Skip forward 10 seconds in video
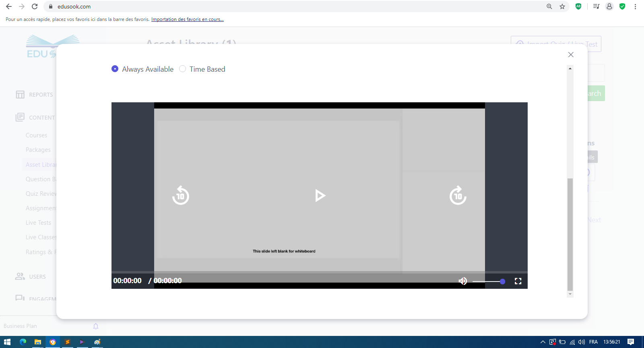Screen dimensions: 644x348 458,196
